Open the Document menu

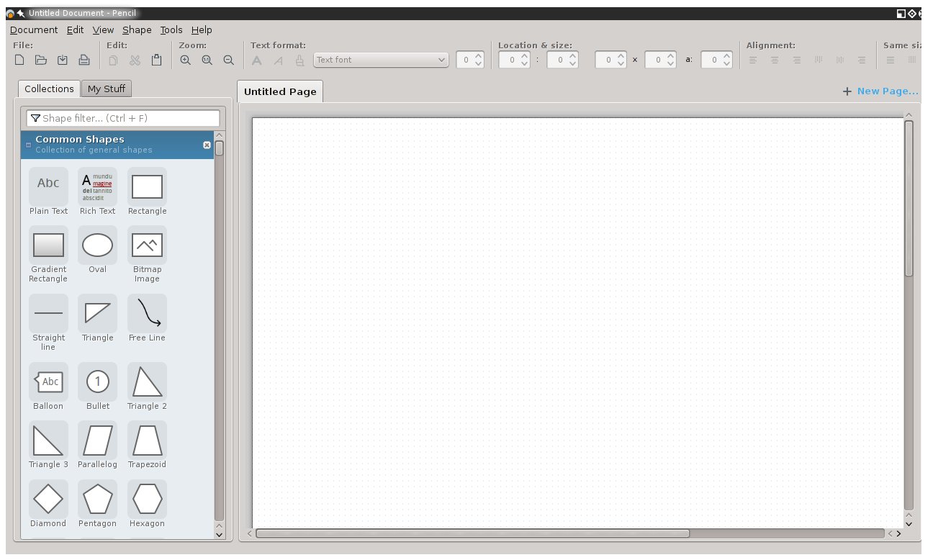[34, 30]
